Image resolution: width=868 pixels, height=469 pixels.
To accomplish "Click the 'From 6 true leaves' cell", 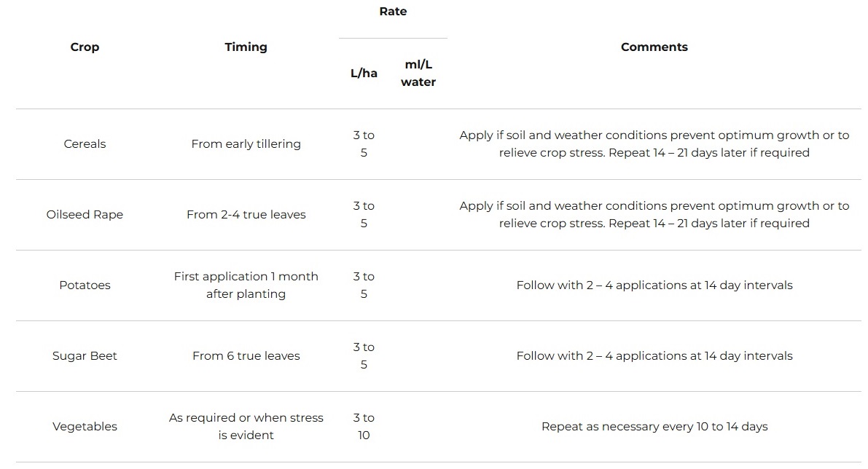I will tap(246, 356).
